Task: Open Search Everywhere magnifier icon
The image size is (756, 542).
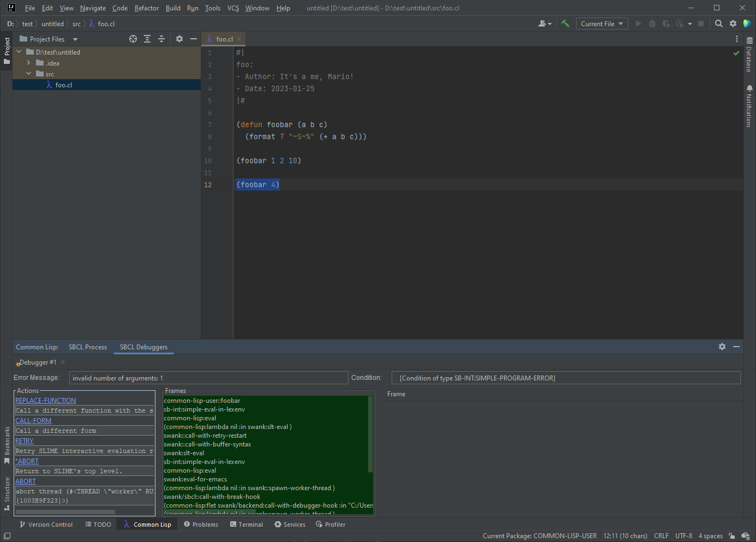Action: (x=719, y=23)
